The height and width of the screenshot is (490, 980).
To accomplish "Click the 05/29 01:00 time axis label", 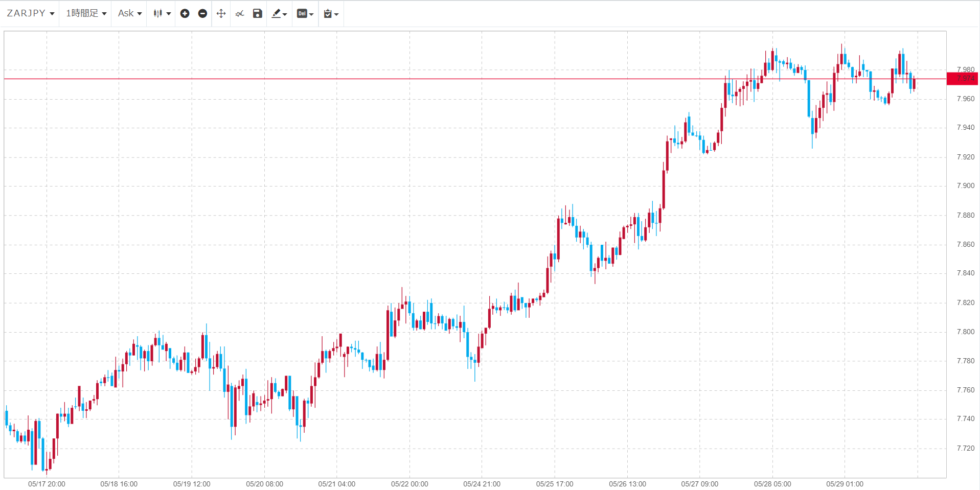I will (845, 484).
